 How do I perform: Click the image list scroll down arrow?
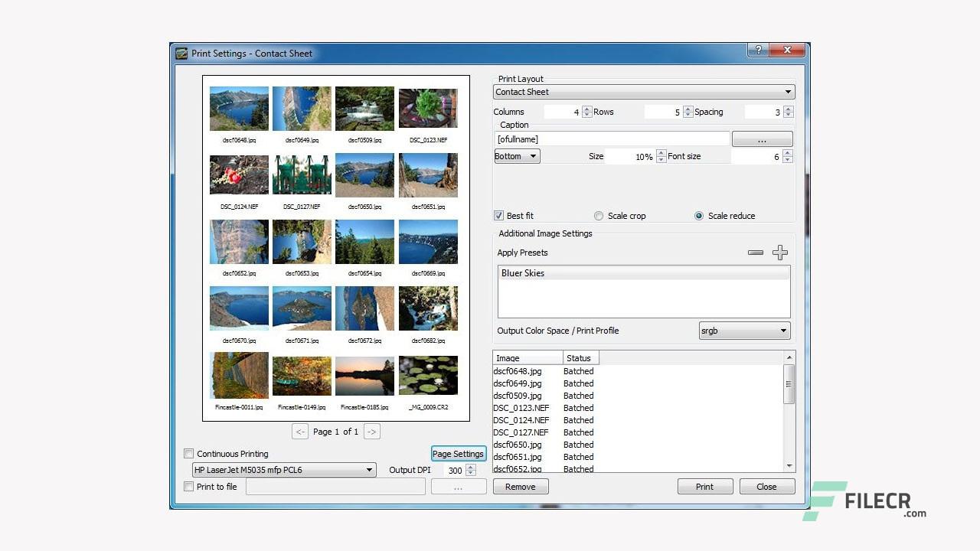[789, 466]
